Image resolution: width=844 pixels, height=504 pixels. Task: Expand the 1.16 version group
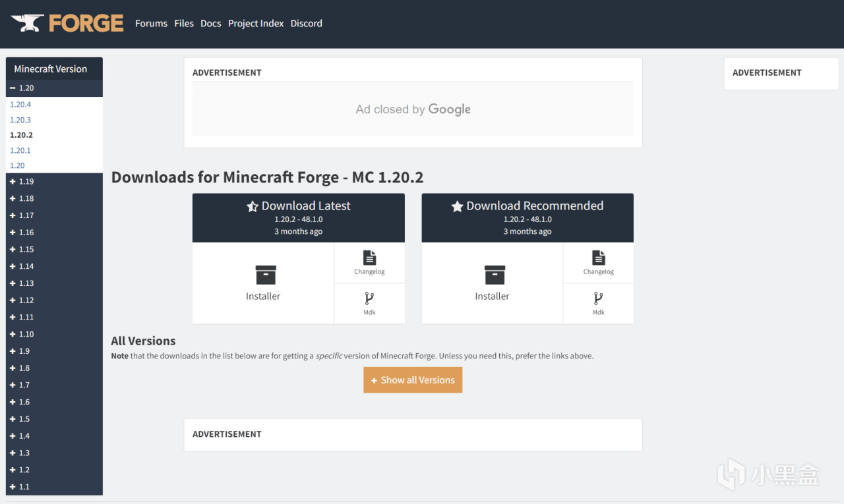click(x=54, y=232)
